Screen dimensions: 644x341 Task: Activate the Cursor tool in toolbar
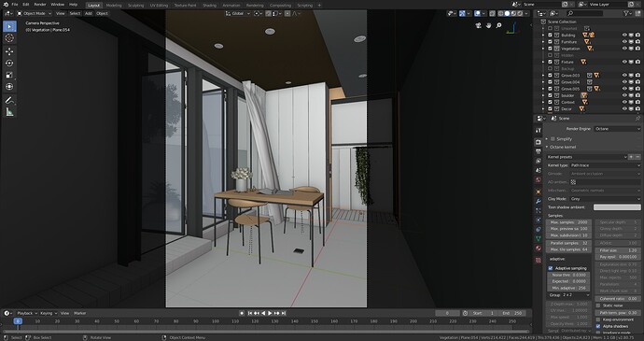click(10, 38)
